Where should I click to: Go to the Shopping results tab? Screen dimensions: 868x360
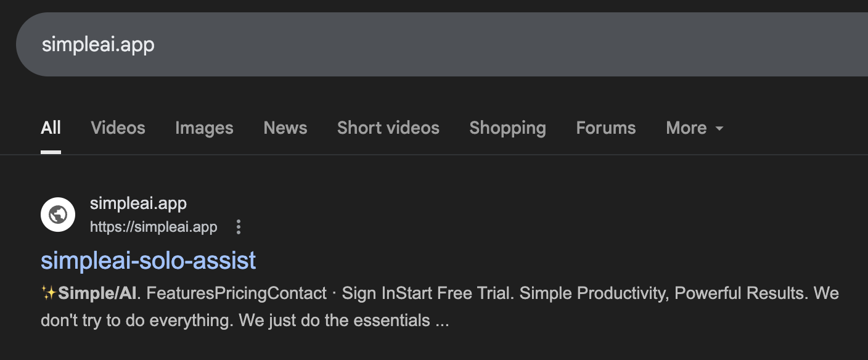point(507,128)
